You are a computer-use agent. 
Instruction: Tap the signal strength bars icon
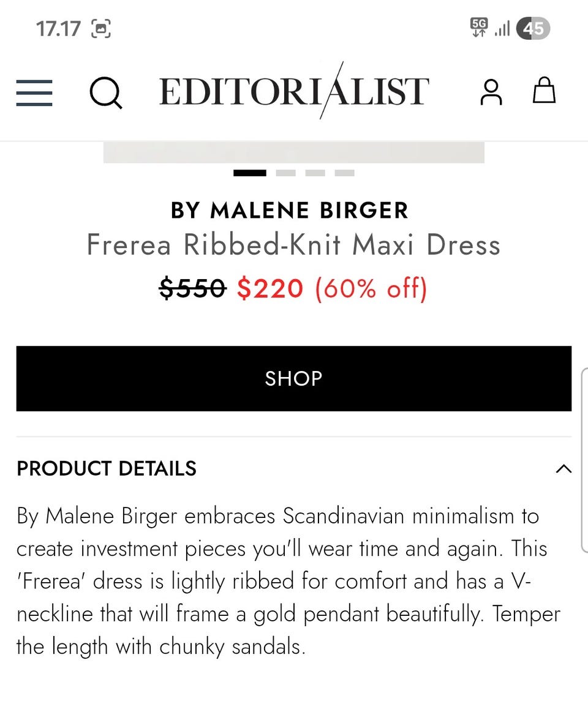pyautogui.click(x=502, y=29)
